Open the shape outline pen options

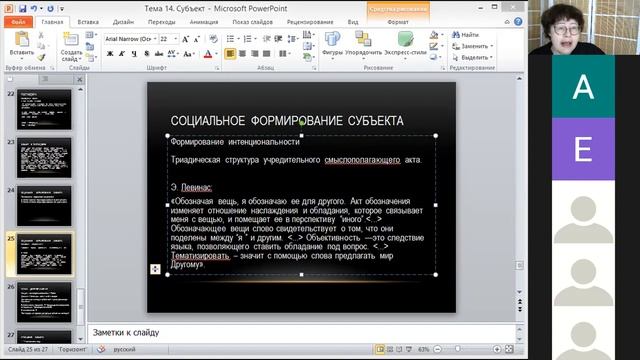click(436, 46)
